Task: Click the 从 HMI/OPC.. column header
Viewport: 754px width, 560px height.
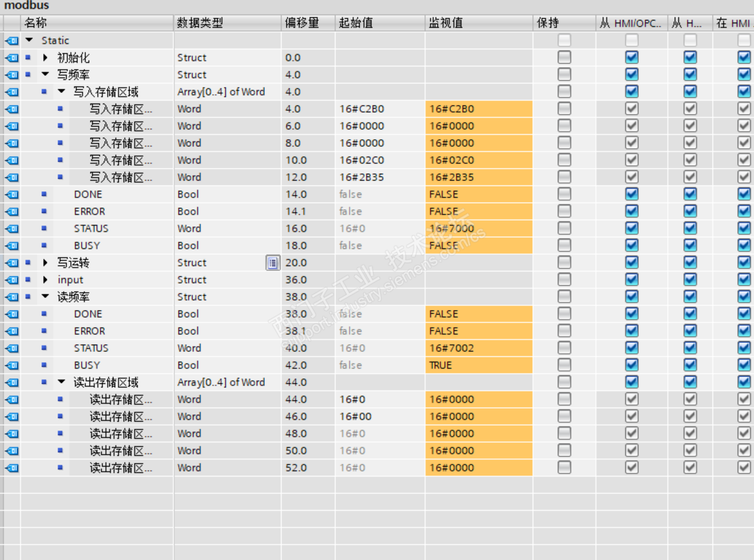Action: pos(632,23)
